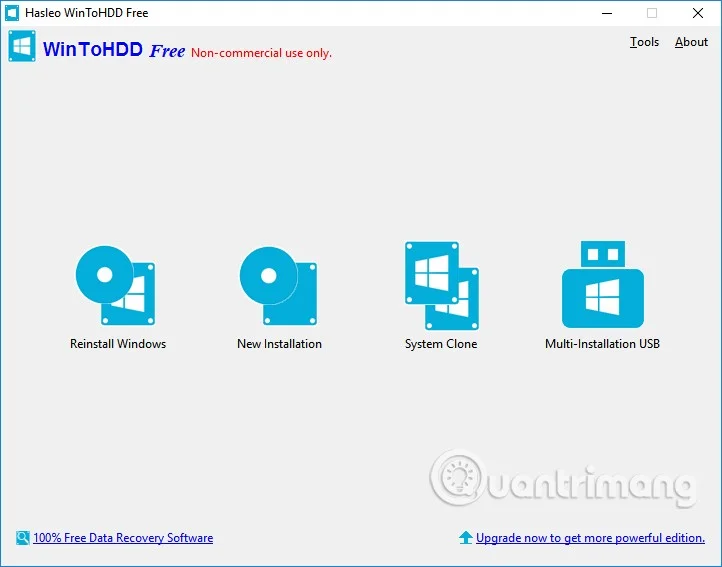Click the Reinstall Windows disc icon
The height and width of the screenshot is (567, 722).
point(116,286)
